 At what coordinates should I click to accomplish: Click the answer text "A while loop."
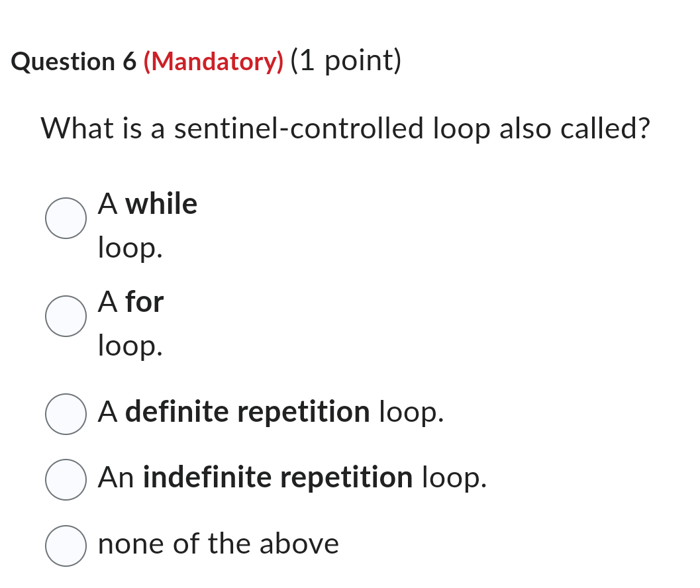click(x=147, y=225)
